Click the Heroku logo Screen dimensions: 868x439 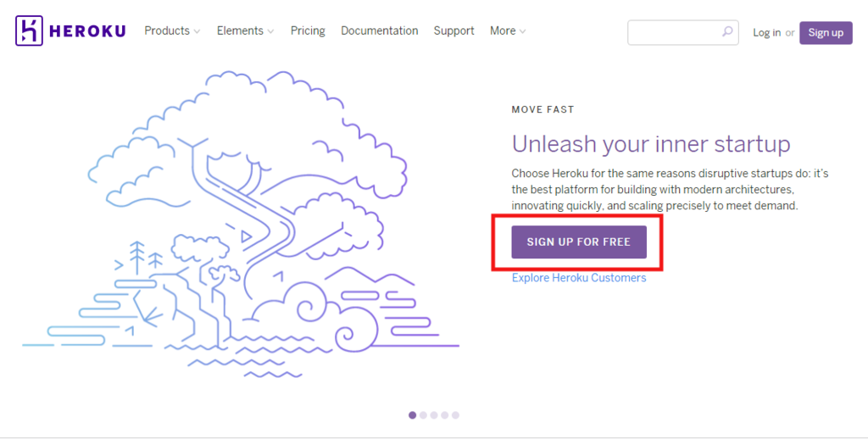coord(70,31)
